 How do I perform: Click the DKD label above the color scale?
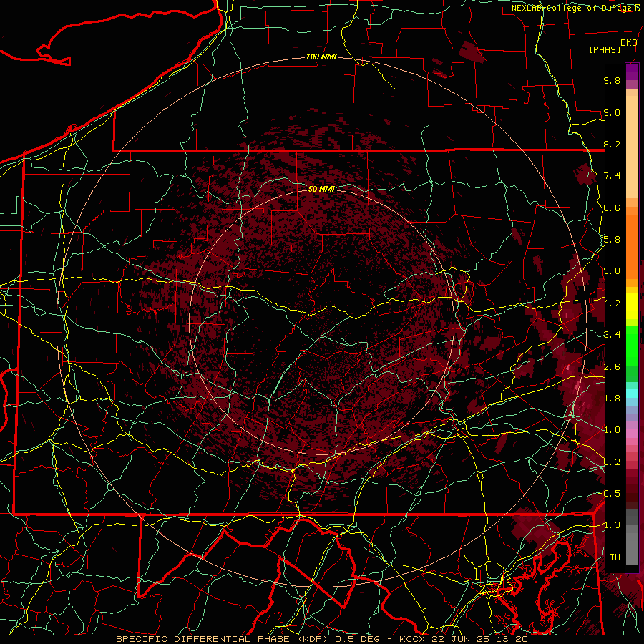[628, 43]
